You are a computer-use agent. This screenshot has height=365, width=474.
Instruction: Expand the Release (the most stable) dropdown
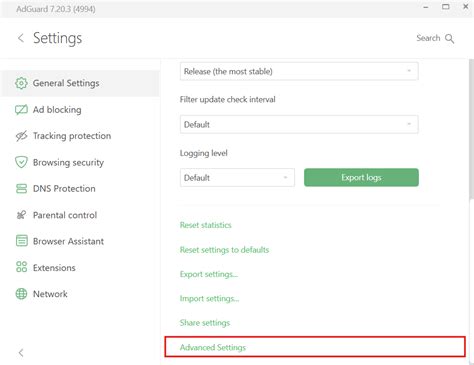coord(299,71)
